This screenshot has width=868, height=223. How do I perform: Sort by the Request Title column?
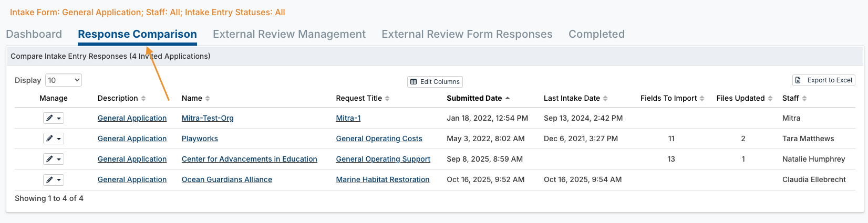(363, 98)
